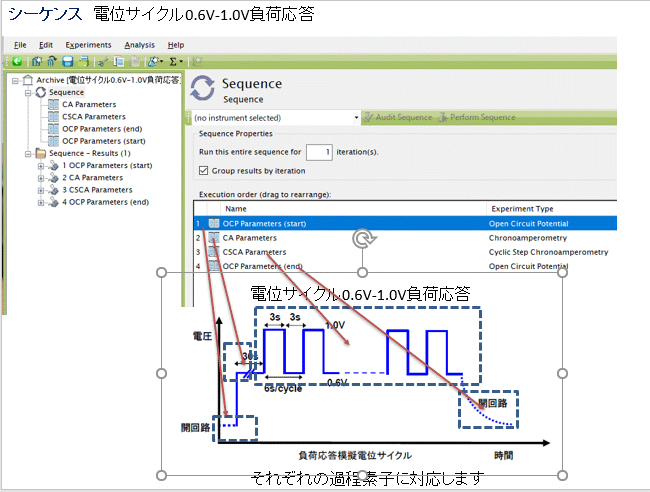Viewport: 650px width, 492px height.
Task: Click the icon beside CA Parameters in tree
Action: tap(53, 104)
